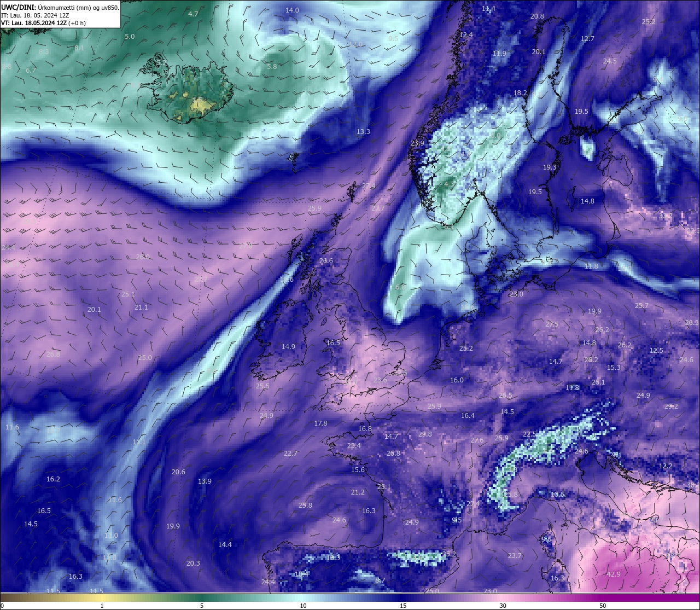Select the 16.0 value over the Netherlands
Viewport: 700px width, 610px height.
pos(457,380)
